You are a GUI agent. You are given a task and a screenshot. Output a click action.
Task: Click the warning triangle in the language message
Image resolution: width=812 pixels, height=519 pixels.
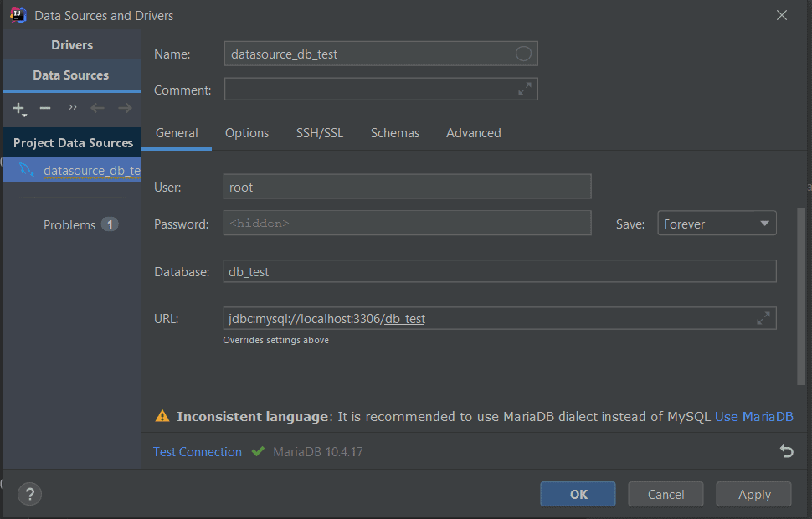[160, 416]
